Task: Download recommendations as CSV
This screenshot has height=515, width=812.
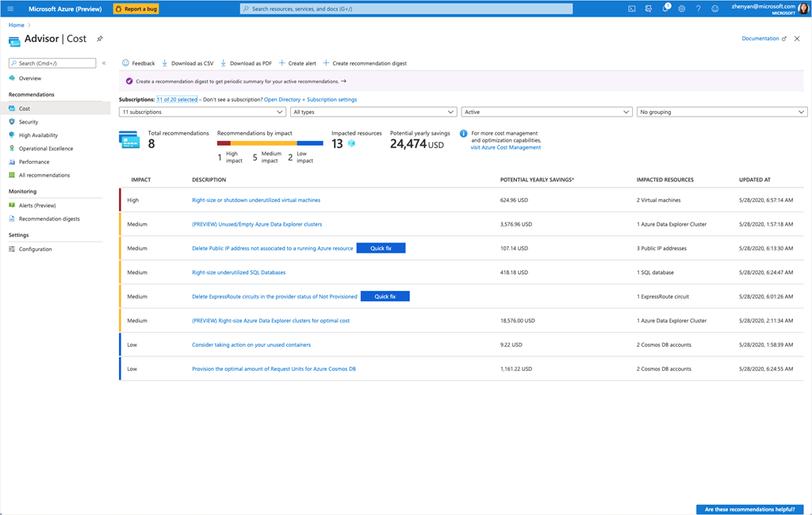Action: pyautogui.click(x=187, y=63)
